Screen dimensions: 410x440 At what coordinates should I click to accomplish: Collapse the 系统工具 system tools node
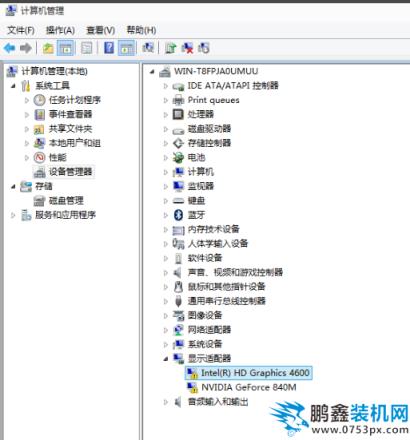point(13,86)
